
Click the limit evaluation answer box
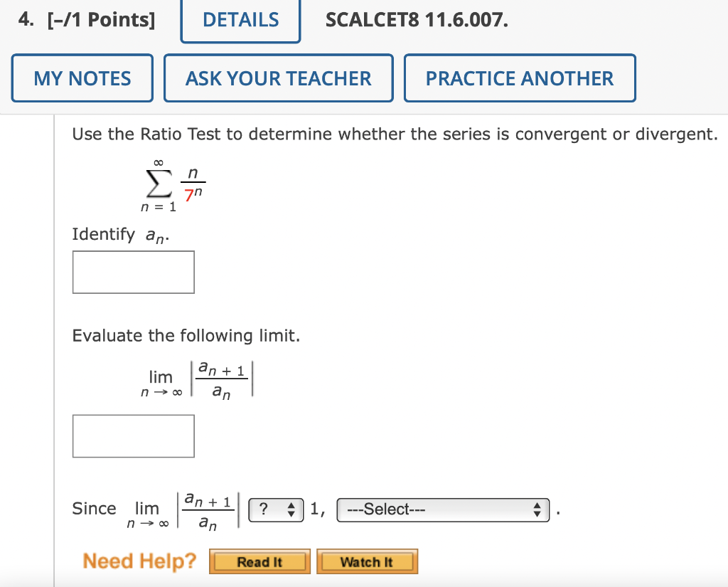tap(133, 435)
